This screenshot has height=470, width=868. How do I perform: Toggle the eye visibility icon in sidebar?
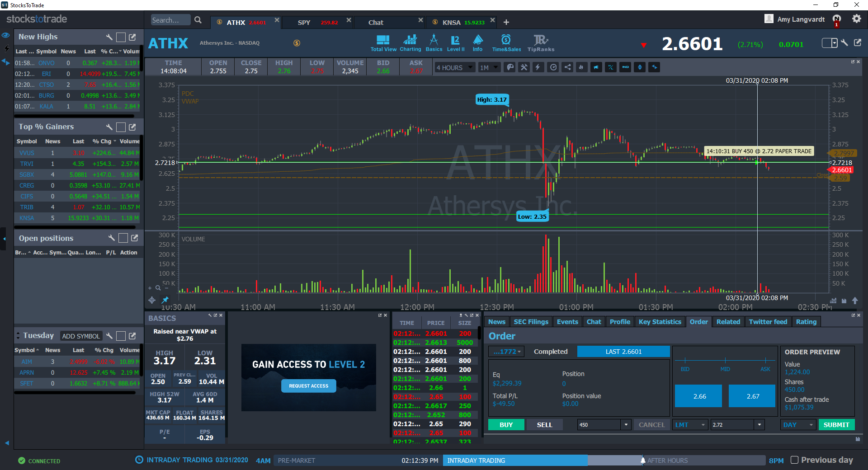click(x=5, y=35)
